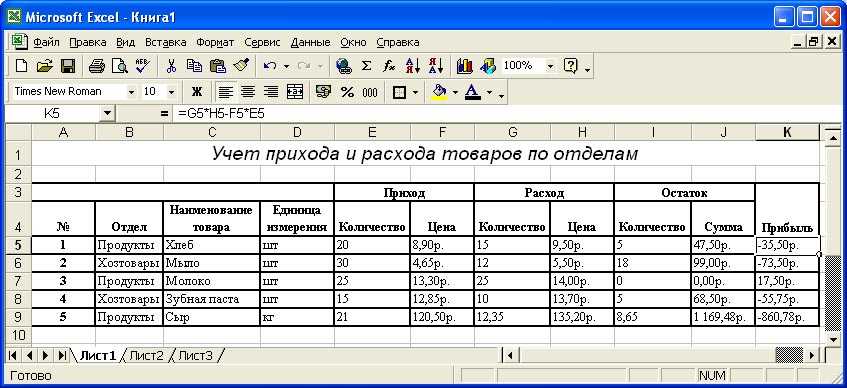
Task: Select the Cut scissors icon
Action: click(x=171, y=66)
